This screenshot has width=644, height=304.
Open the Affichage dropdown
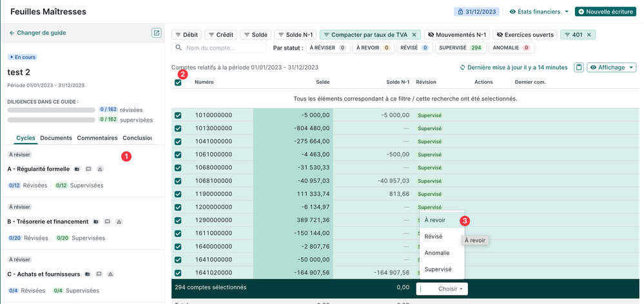611,68
